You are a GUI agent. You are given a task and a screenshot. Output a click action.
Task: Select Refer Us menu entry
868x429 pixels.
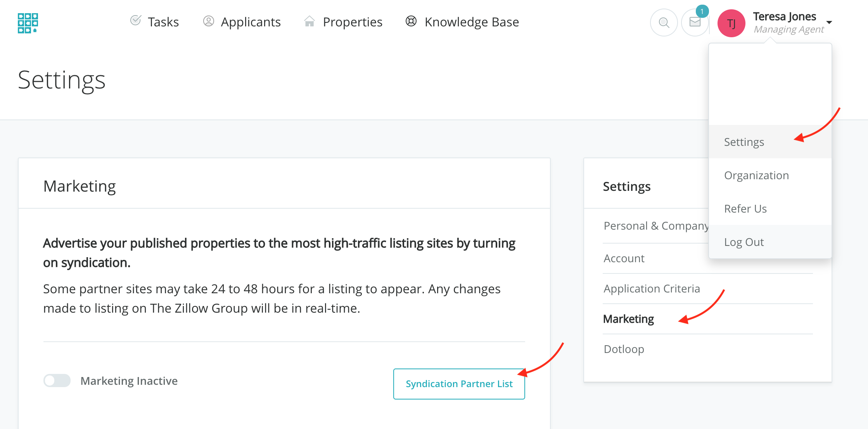pyautogui.click(x=745, y=209)
